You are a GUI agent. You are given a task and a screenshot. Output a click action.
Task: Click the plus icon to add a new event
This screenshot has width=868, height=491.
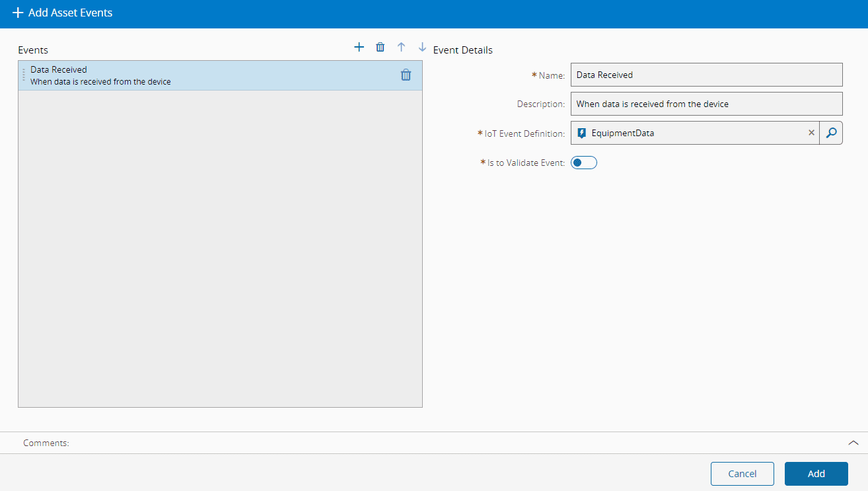click(359, 47)
